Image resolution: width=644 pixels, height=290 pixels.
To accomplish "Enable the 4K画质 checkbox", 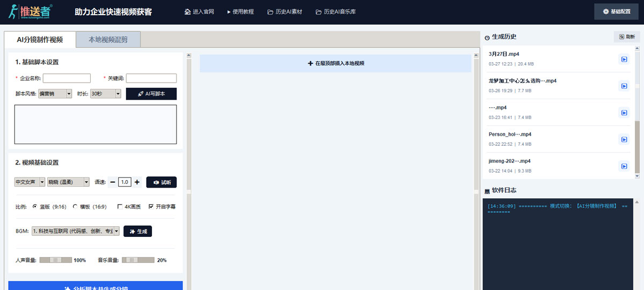I will tap(120, 206).
